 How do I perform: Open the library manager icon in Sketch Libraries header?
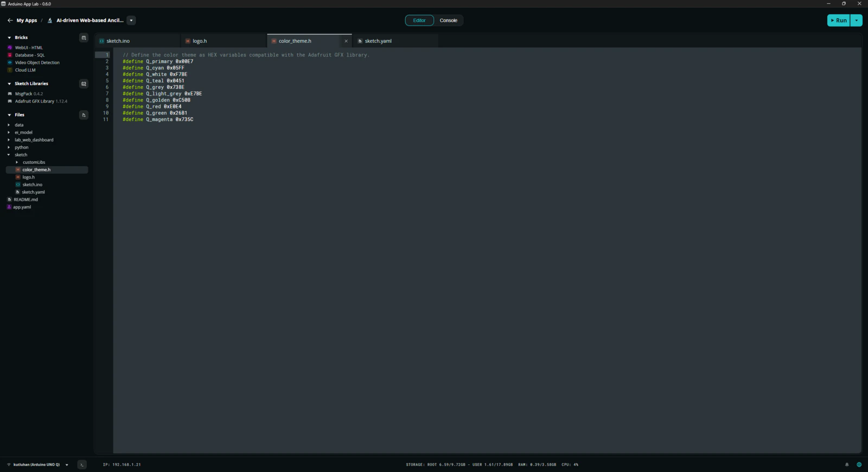coord(84,84)
